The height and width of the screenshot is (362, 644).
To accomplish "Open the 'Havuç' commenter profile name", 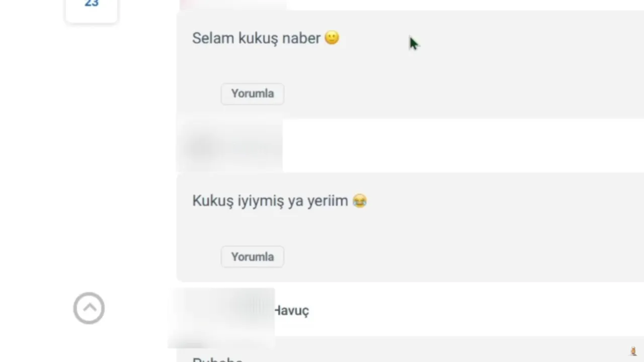I will tap(292, 311).
